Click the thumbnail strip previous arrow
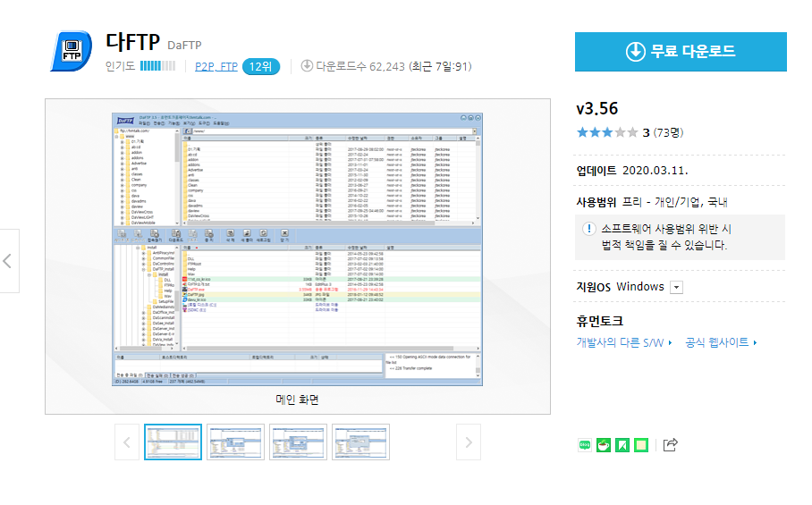Viewport: 812px width, 505px height. pyautogui.click(x=127, y=442)
